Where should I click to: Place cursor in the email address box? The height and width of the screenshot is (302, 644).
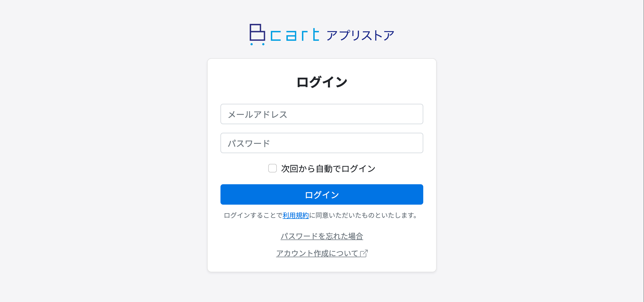tap(322, 114)
